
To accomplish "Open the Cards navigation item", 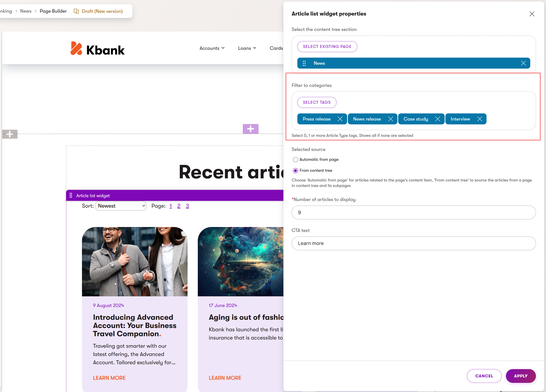I will click(276, 48).
